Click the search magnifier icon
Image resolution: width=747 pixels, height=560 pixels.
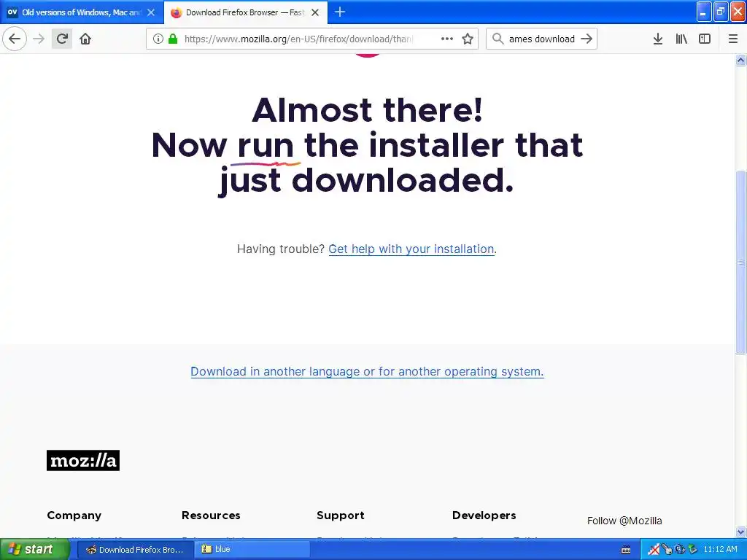click(498, 39)
